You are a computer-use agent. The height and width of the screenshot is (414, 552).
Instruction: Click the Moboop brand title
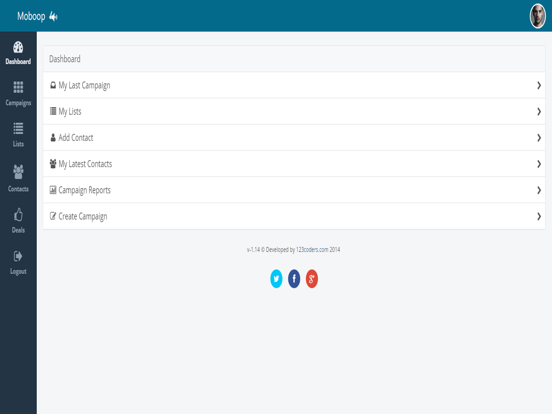31,16
